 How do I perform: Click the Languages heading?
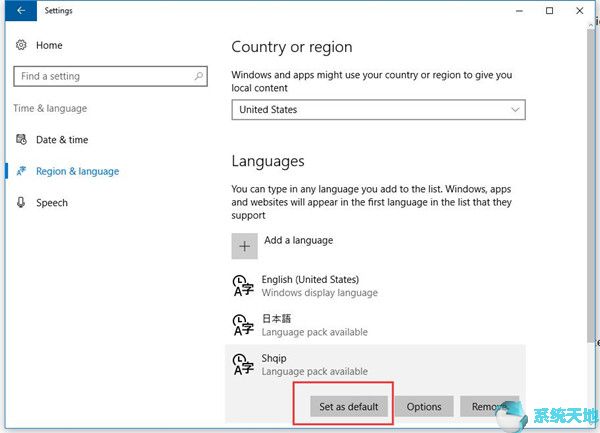tap(268, 161)
